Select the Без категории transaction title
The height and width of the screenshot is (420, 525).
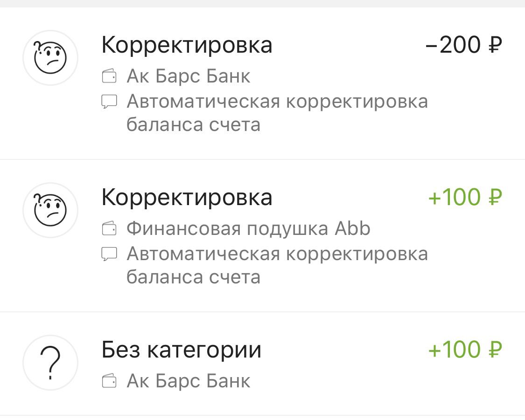(x=181, y=350)
